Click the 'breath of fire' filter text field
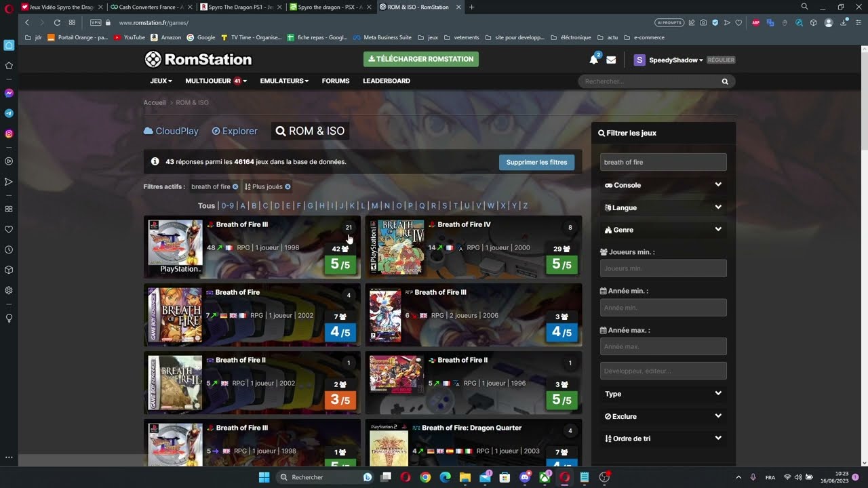Screen dimensions: 868x488 [663, 162]
